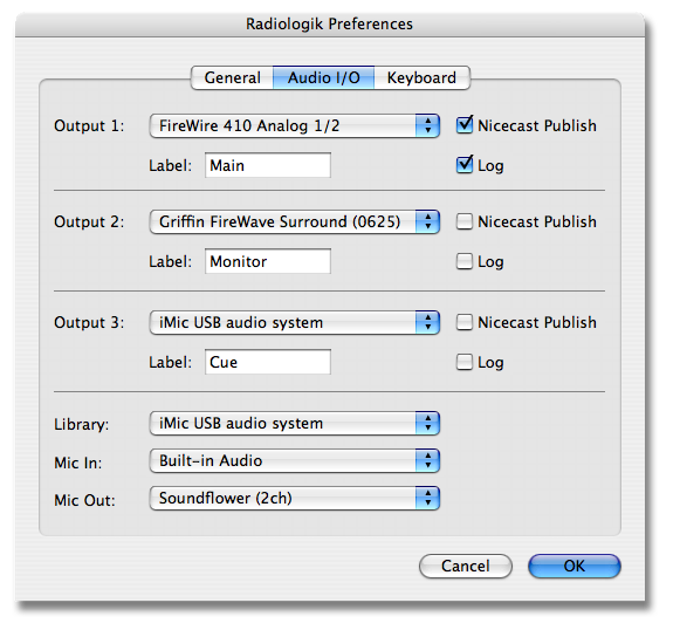
Task: Enable Nicecast Publish for Output 2
Action: point(464,222)
